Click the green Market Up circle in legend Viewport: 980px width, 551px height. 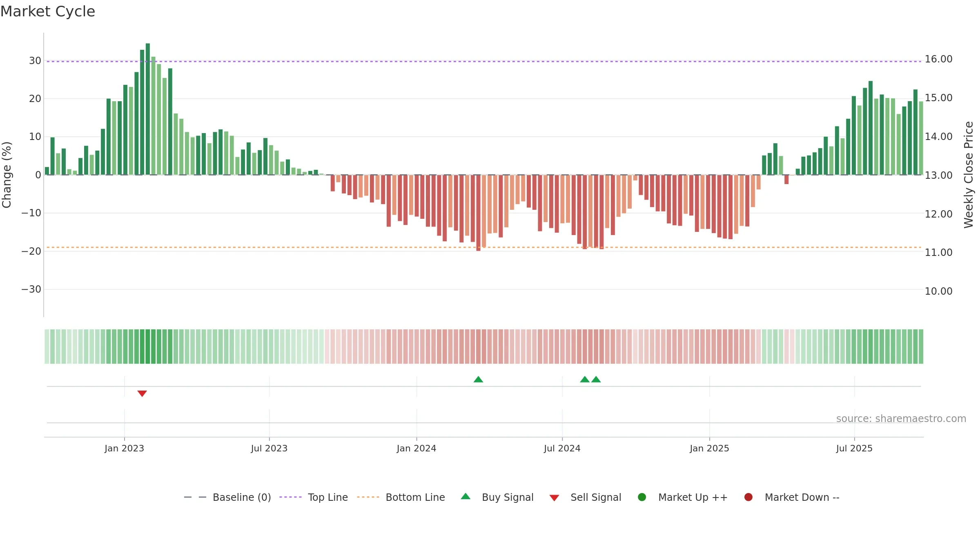[642, 497]
